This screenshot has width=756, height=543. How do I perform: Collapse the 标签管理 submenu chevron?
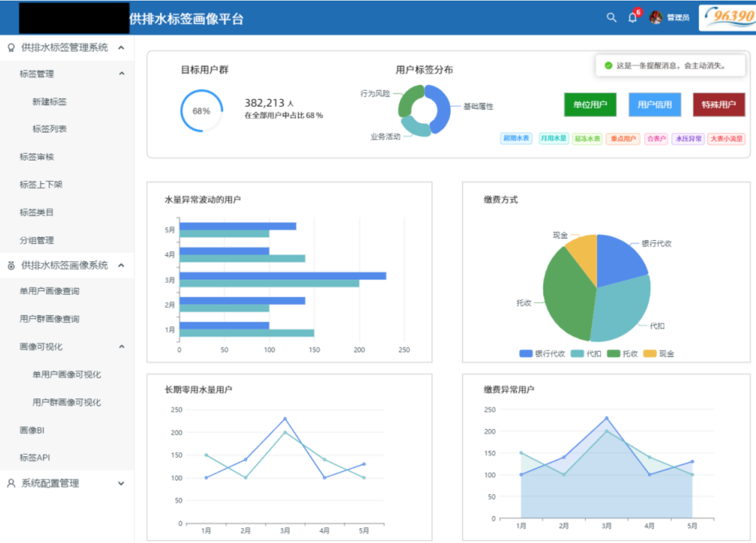121,74
